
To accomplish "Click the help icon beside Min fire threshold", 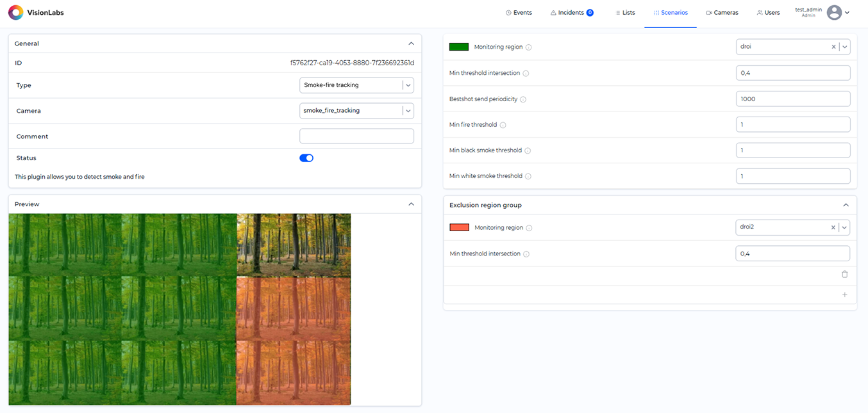I will (x=504, y=125).
